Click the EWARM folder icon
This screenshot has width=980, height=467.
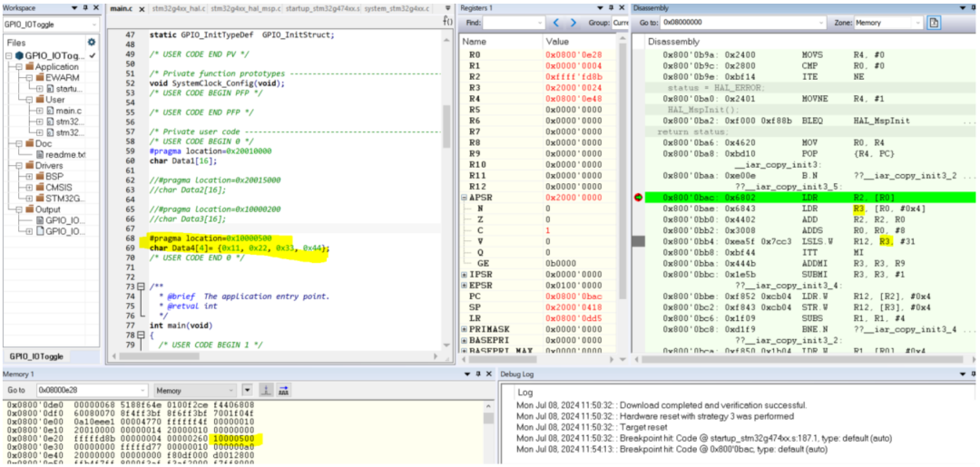click(x=41, y=77)
